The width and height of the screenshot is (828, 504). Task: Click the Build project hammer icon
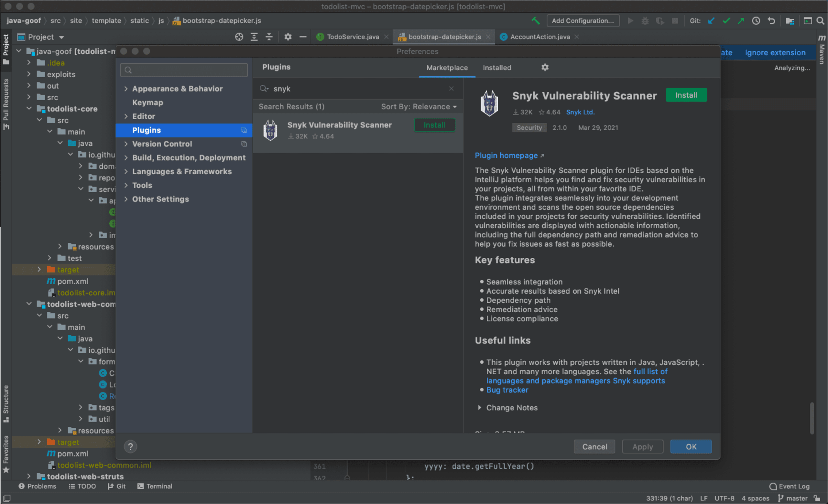coord(536,21)
